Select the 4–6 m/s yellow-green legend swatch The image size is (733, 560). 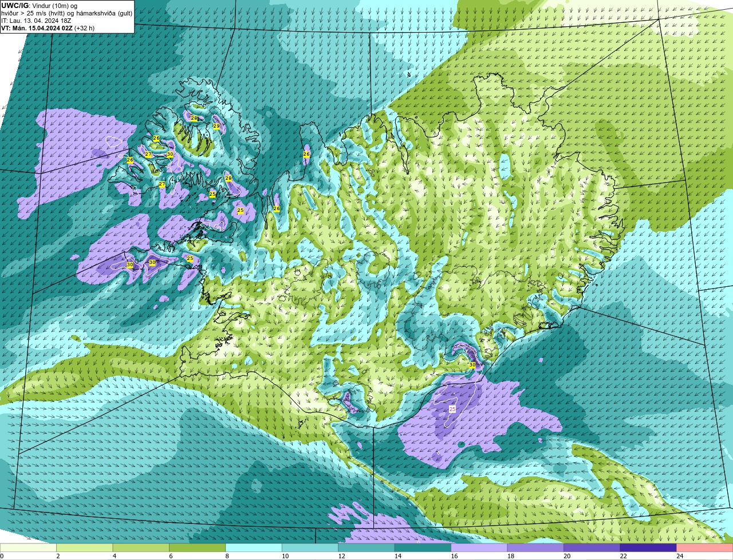141,547
